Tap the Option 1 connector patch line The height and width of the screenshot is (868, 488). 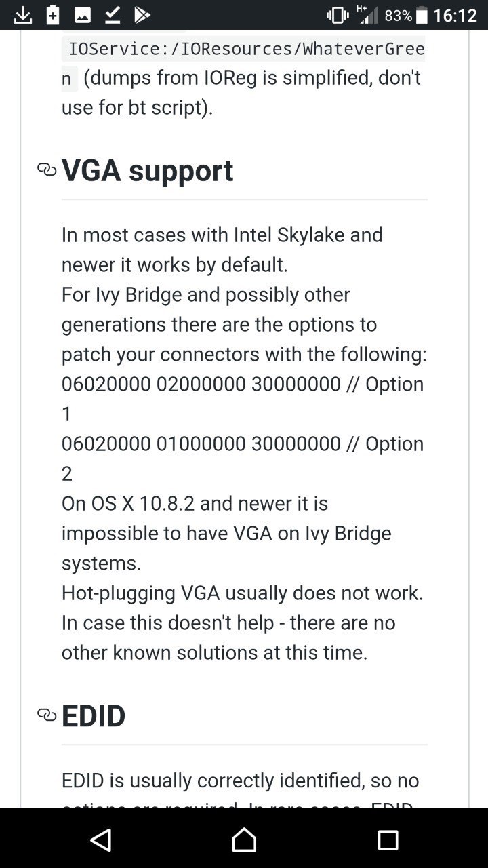coord(243,399)
